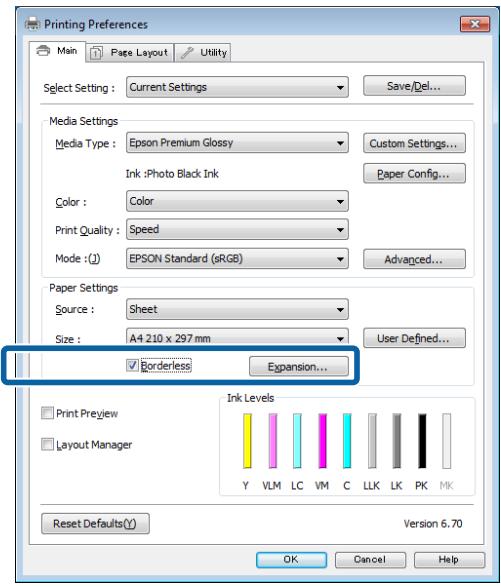Confirm with the OK button
The width and height of the screenshot is (501, 587).
[291, 560]
